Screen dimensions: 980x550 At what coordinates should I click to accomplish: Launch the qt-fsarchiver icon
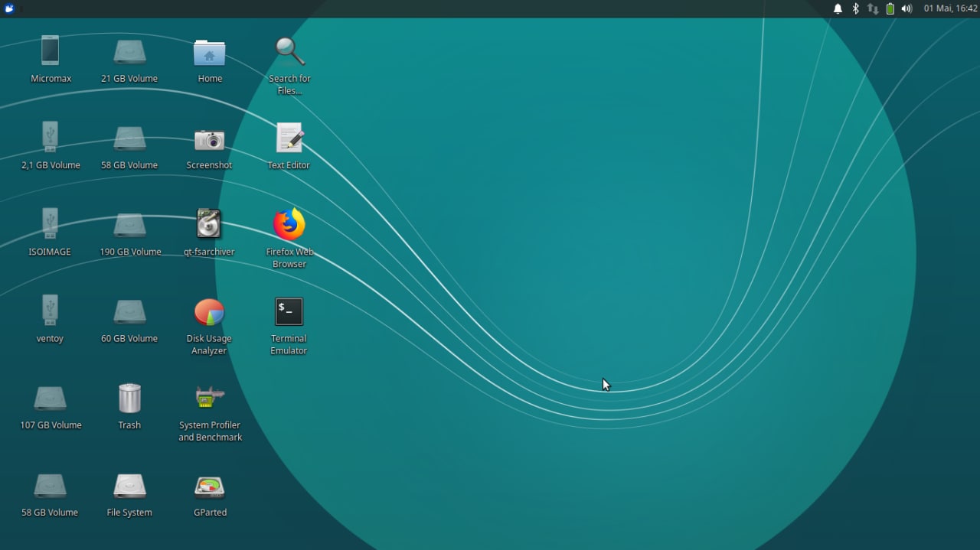(208, 224)
